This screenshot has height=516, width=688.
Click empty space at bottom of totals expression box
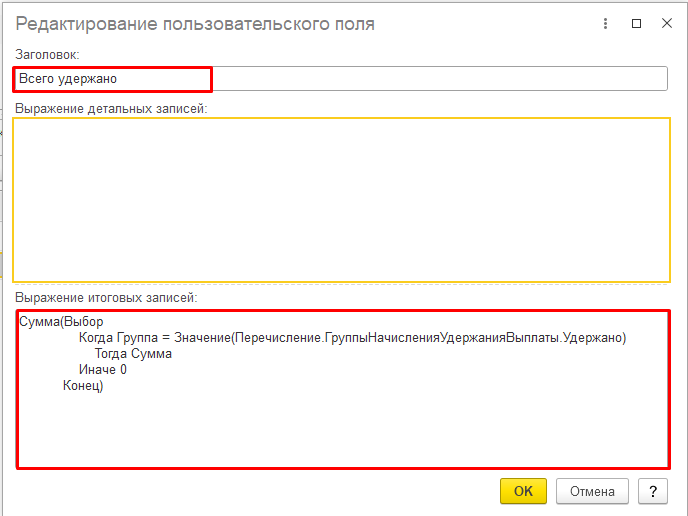coord(341,435)
